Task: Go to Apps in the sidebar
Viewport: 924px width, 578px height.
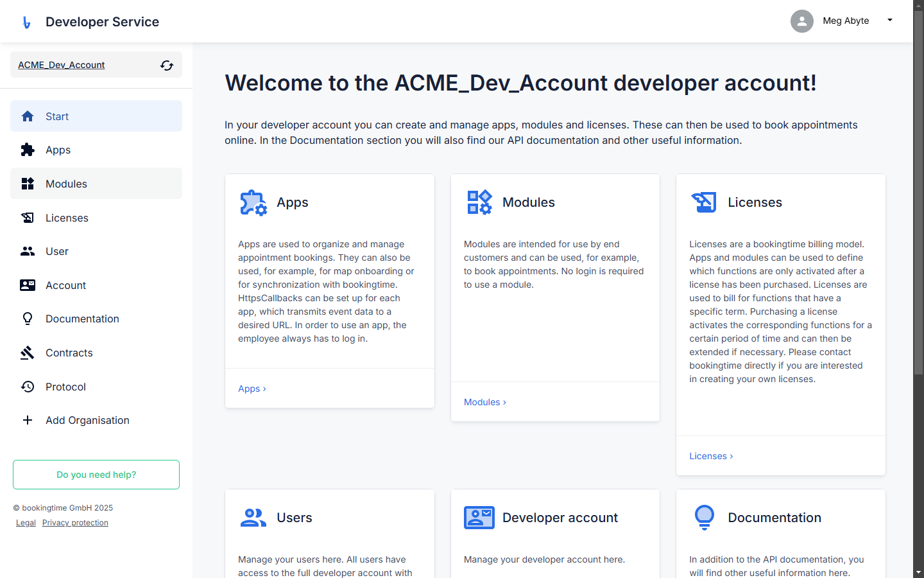Action: tap(96, 150)
